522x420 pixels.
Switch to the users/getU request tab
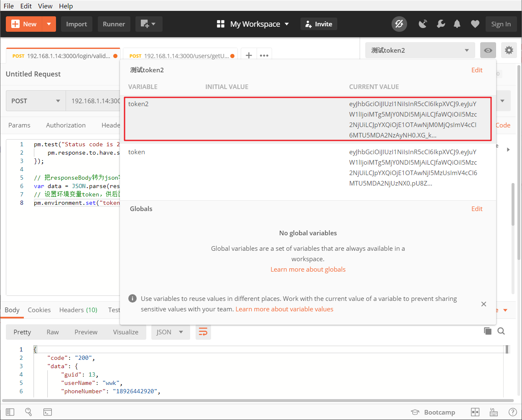[180, 56]
